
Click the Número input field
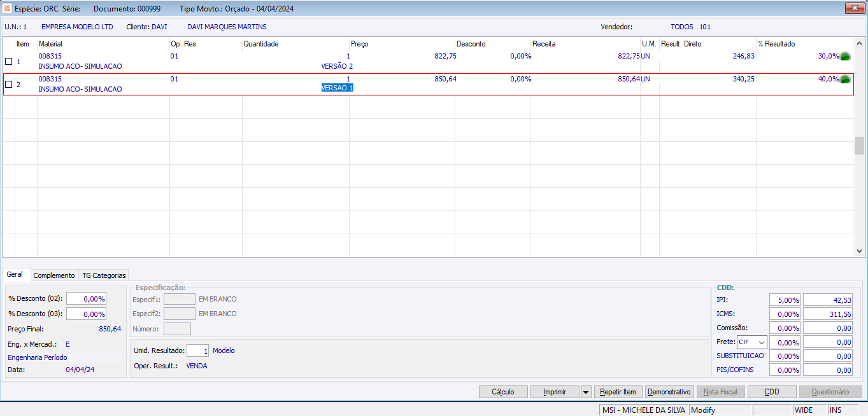[x=177, y=329]
